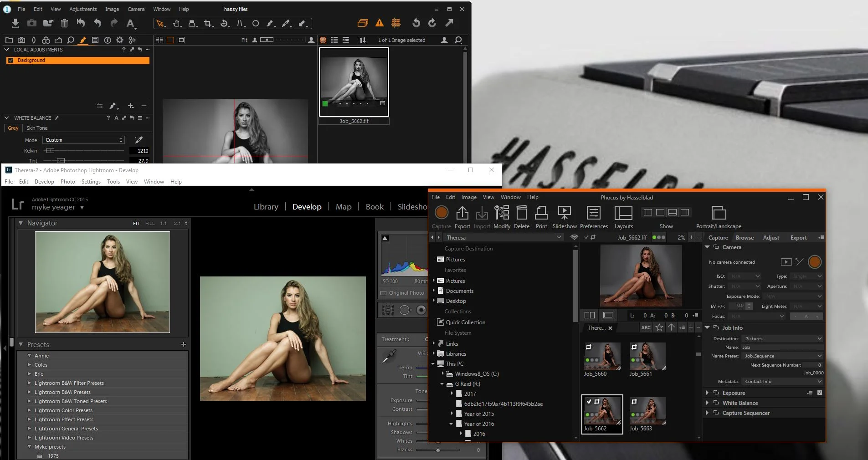Toggle the single viewer mode icon in Capture One
Screen dimensions: 868x460
tap(170, 40)
